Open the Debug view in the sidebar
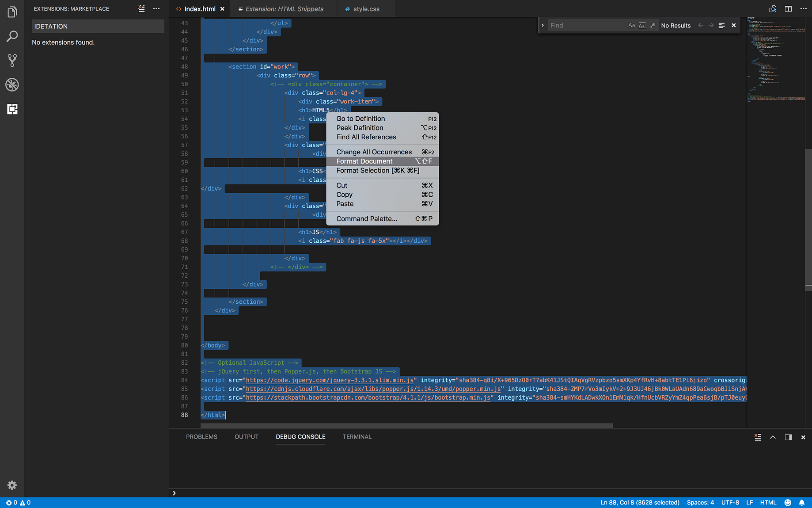812x508 pixels. pos(12,85)
